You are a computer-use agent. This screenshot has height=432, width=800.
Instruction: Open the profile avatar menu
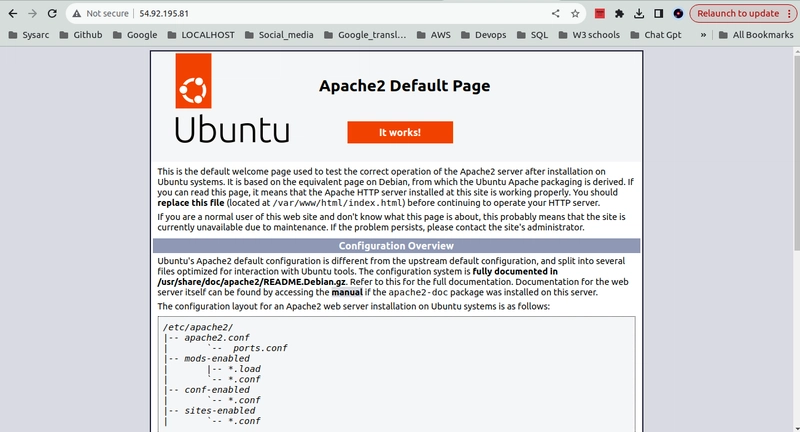tap(678, 14)
